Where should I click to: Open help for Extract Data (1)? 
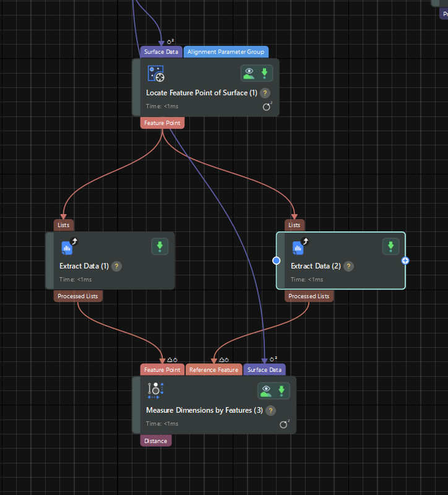(x=116, y=266)
